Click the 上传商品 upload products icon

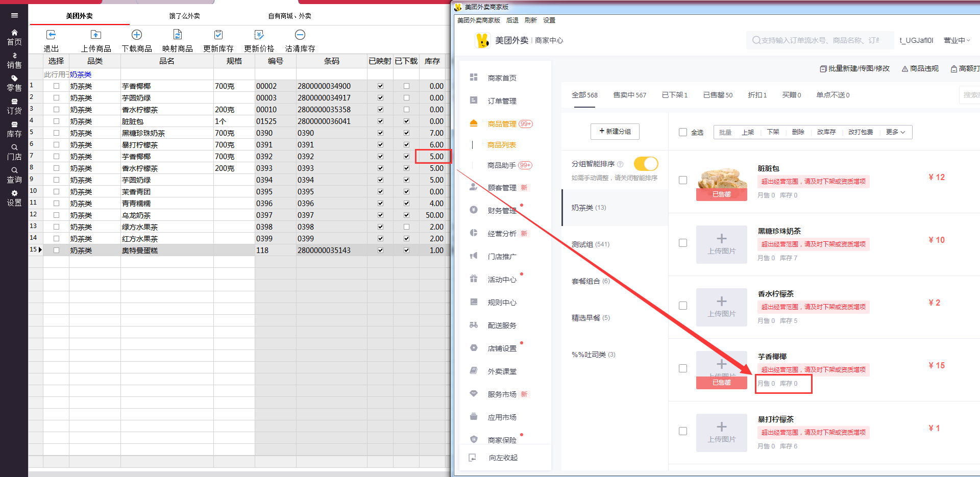click(96, 35)
